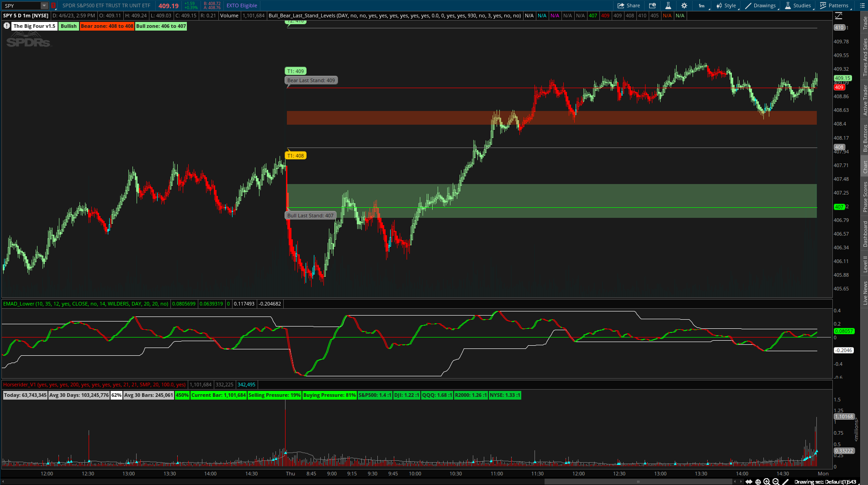868x485 pixels.
Task: Open the SPY symbol dropdown arrow
Action: coord(44,5)
